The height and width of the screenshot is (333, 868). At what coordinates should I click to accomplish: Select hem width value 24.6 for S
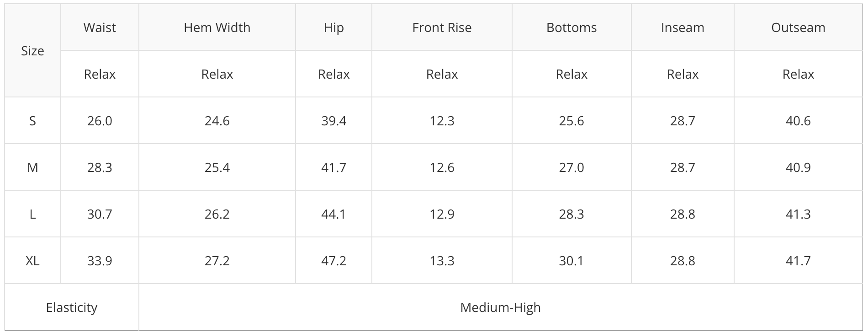(217, 121)
